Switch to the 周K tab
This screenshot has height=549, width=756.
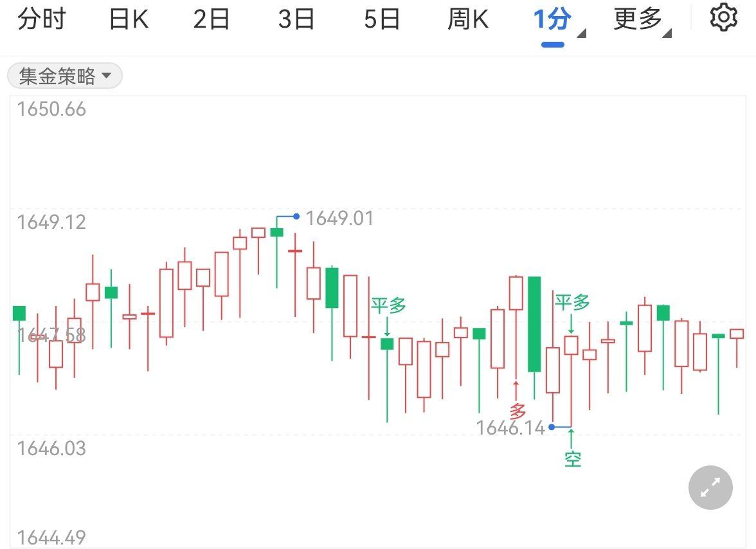[467, 19]
